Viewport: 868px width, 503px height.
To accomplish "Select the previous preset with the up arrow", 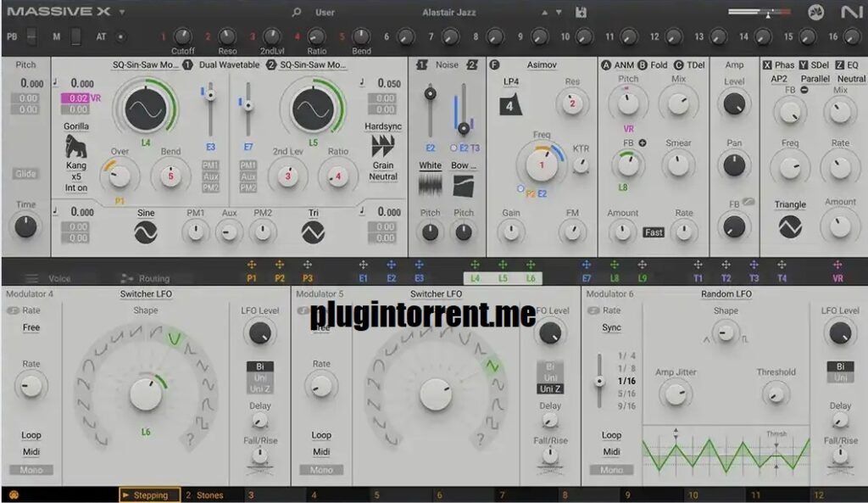I will pos(545,12).
